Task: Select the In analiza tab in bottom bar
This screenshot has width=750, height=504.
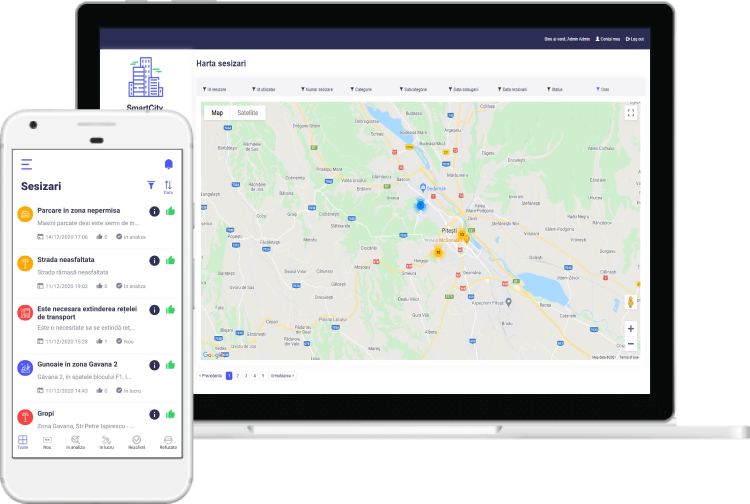Action: click(76, 442)
